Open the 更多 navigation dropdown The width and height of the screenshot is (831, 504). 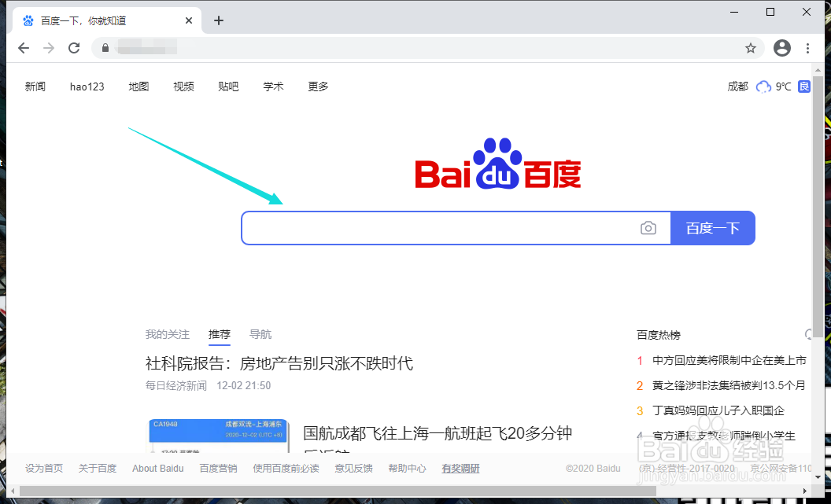click(318, 86)
